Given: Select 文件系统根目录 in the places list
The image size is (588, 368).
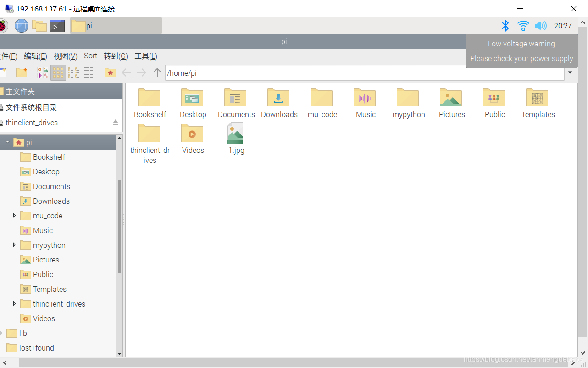Looking at the screenshot, I should click(x=31, y=107).
